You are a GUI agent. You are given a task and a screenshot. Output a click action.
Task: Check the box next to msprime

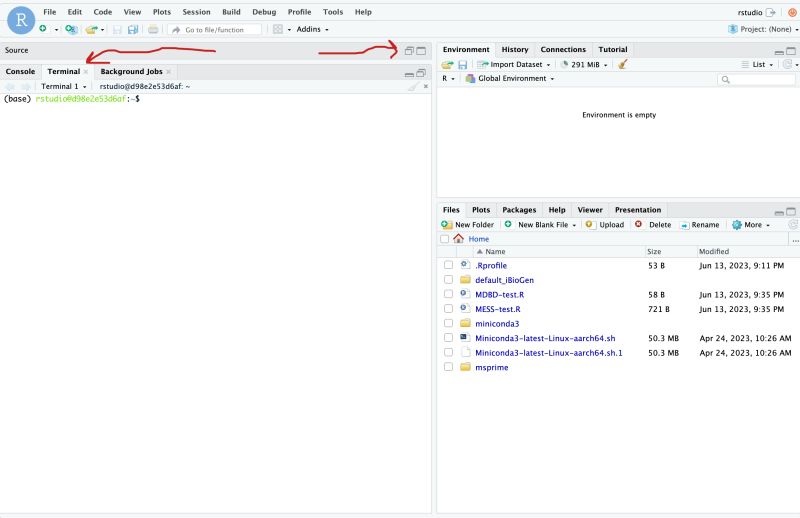[448, 367]
